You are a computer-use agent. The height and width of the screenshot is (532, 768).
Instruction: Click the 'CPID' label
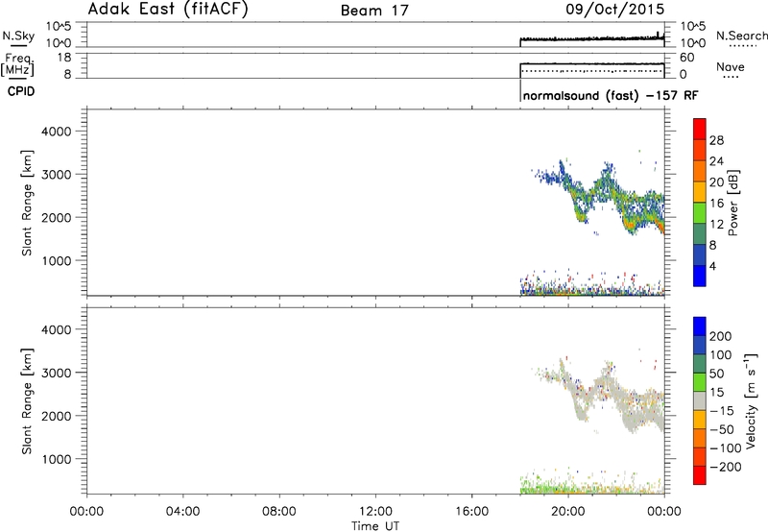tap(21, 91)
